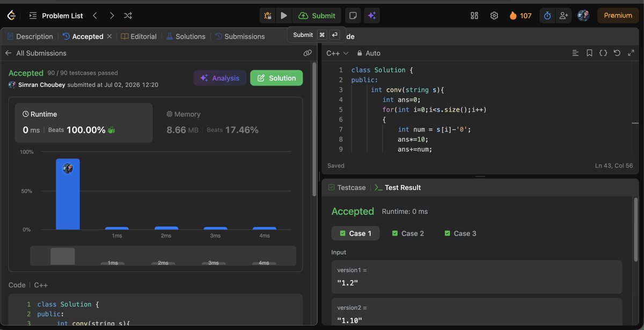Select Case 2 result

(408, 233)
